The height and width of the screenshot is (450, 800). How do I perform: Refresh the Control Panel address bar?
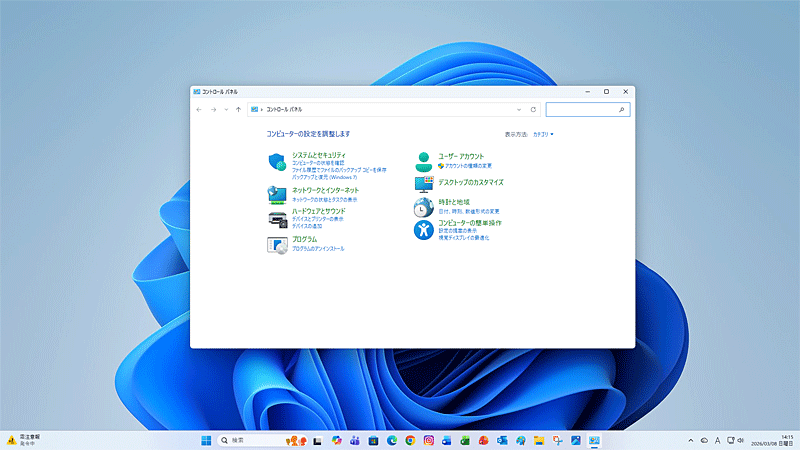click(533, 109)
